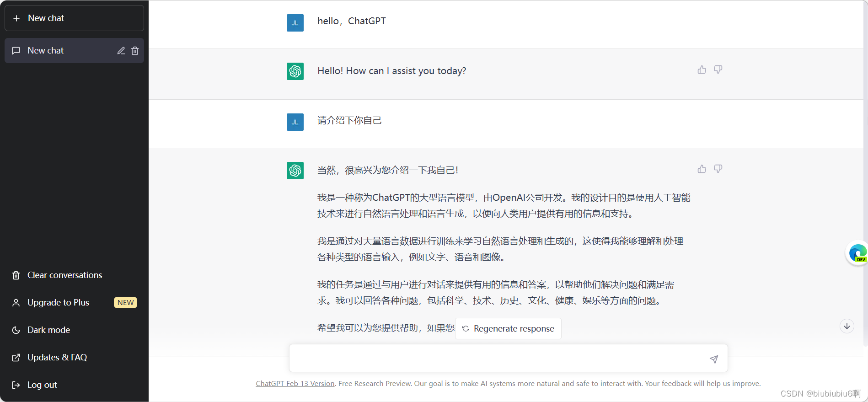This screenshot has height=402, width=868.
Task: Click the chat bubble icon of the conversation
Action: coord(16,51)
